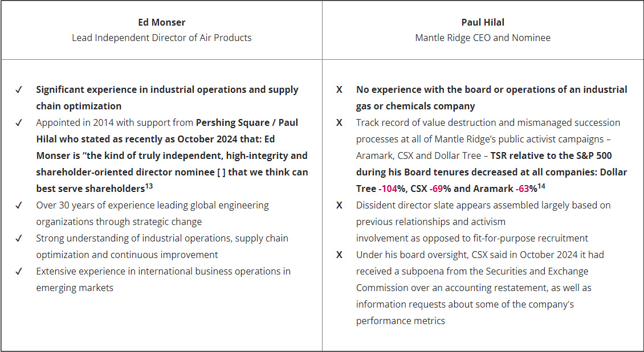
Task: Select the checkmark beside 'Over 30 years of experience'
Action: pyautogui.click(x=19, y=205)
